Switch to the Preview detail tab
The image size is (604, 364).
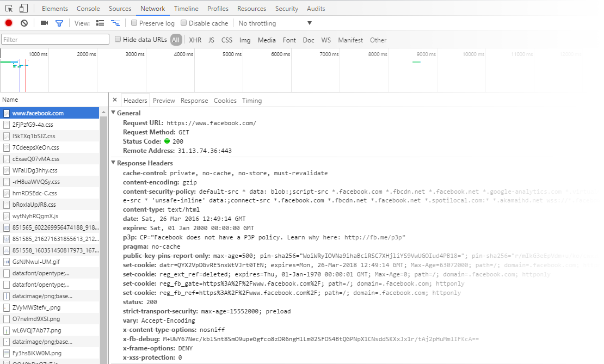164,101
